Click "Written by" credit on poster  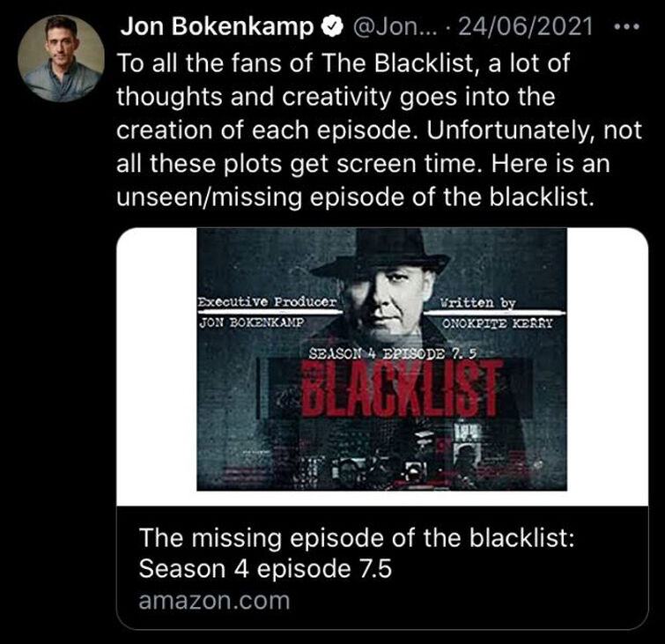[x=481, y=302]
